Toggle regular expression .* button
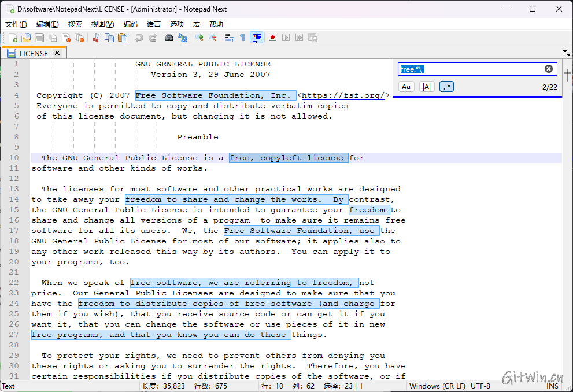 tap(446, 87)
